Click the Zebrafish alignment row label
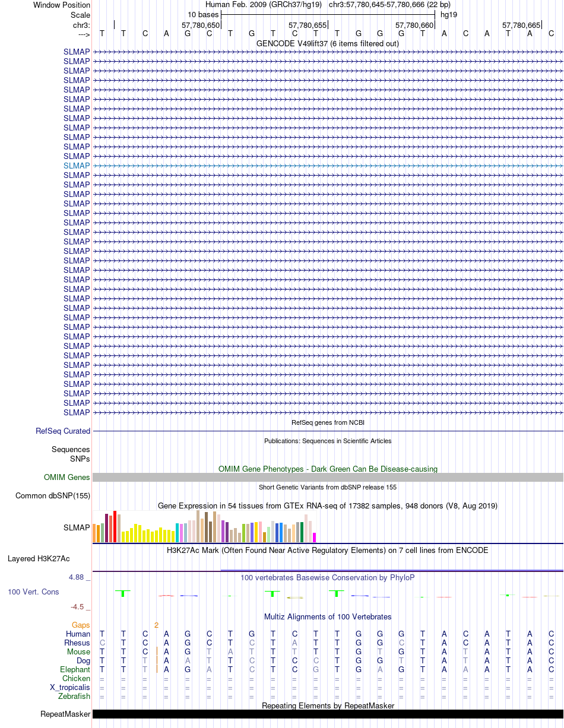The image size is (564, 728). tap(74, 696)
